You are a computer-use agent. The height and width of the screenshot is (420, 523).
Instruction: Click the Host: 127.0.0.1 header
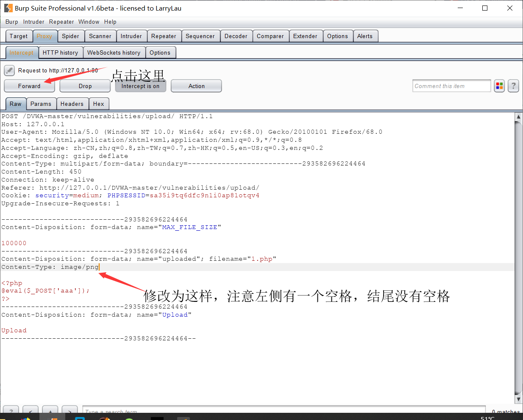(x=33, y=124)
